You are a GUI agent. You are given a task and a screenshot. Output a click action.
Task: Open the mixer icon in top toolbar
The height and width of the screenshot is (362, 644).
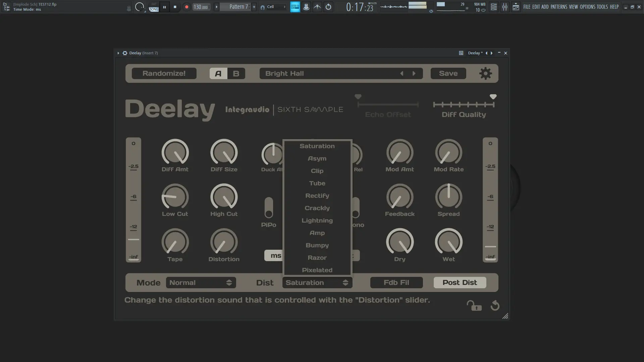[504, 7]
